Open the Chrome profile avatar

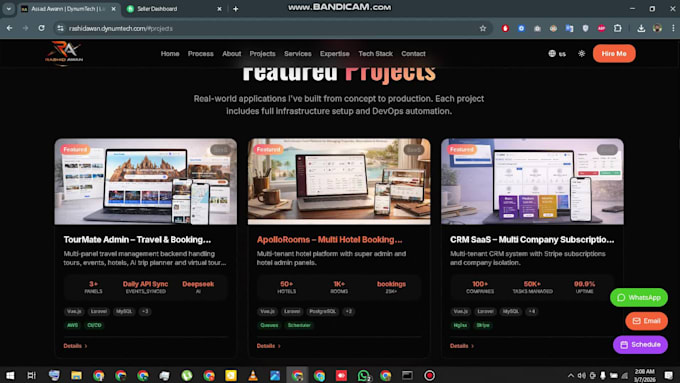(657, 28)
